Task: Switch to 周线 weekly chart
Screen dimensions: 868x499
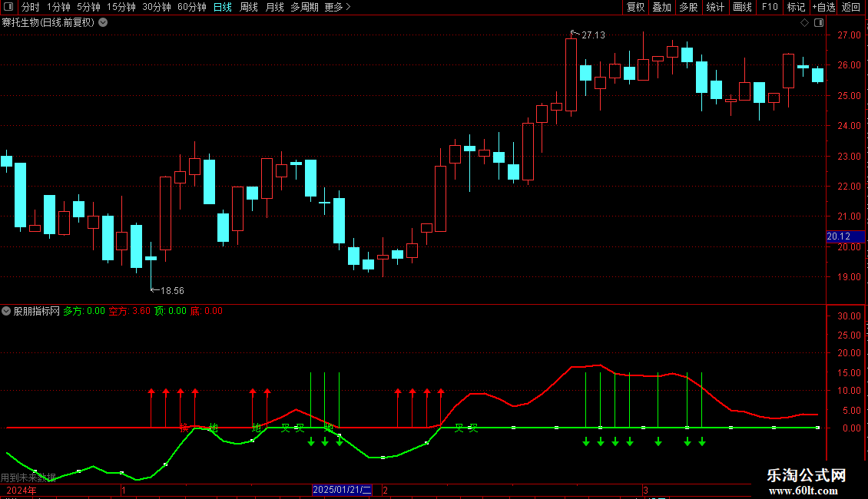Action: tap(249, 7)
